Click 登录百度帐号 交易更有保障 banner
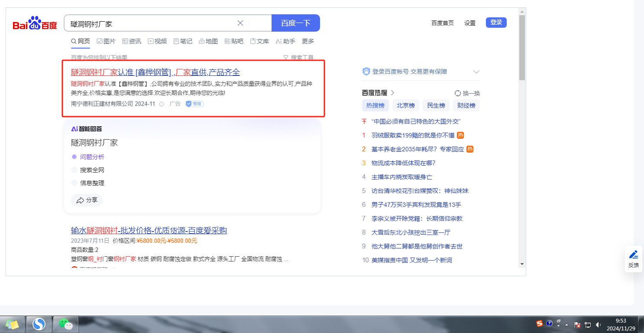Viewport: 644px width, 333px height. tap(410, 72)
